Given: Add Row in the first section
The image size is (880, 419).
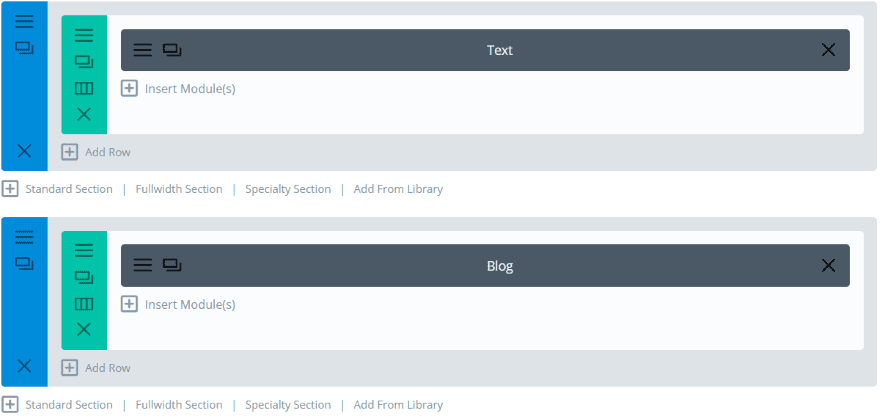Looking at the screenshot, I should 97,152.
